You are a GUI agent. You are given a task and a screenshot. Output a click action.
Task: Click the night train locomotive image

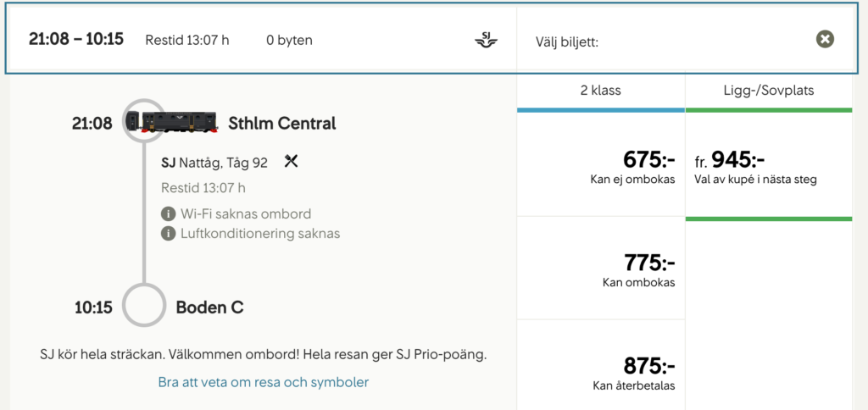click(172, 122)
